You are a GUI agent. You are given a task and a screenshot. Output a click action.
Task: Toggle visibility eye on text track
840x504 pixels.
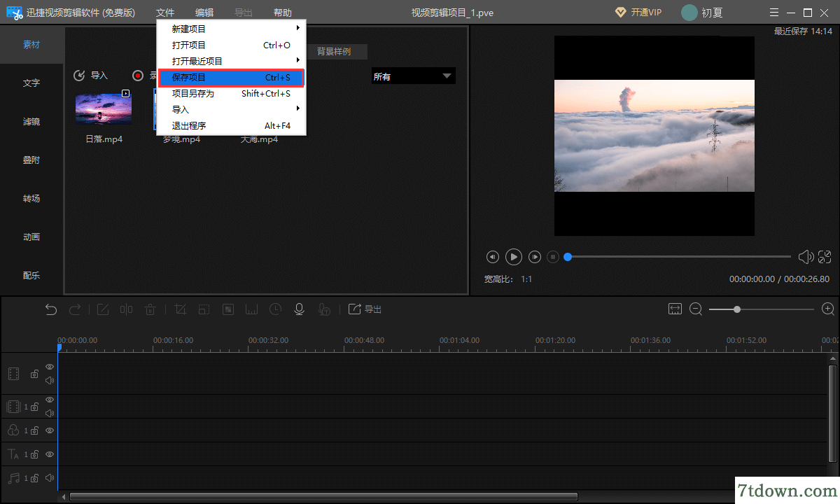point(50,454)
